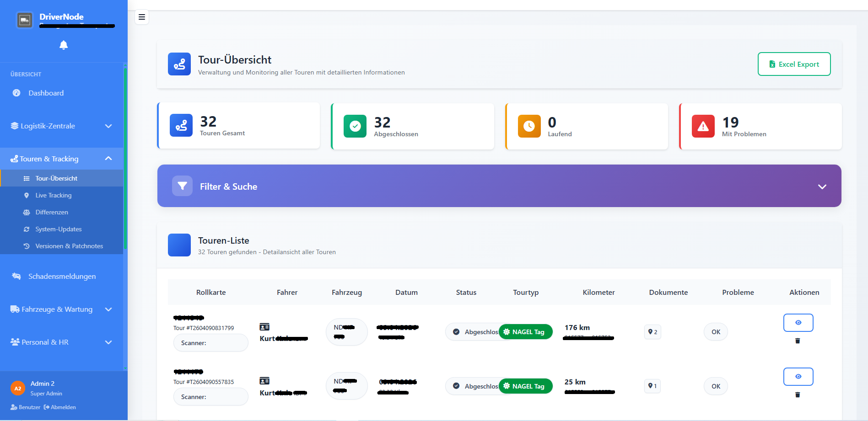Click the Live Tracking pin icon
Image resolution: width=868 pixels, height=421 pixels.
27,195
